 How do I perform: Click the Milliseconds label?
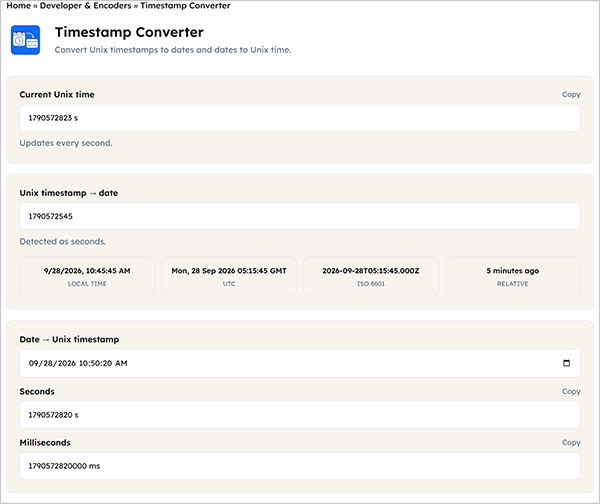click(x=45, y=442)
